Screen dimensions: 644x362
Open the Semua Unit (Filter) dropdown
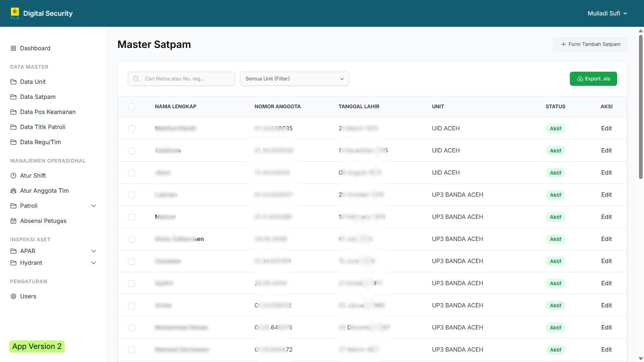click(x=294, y=79)
